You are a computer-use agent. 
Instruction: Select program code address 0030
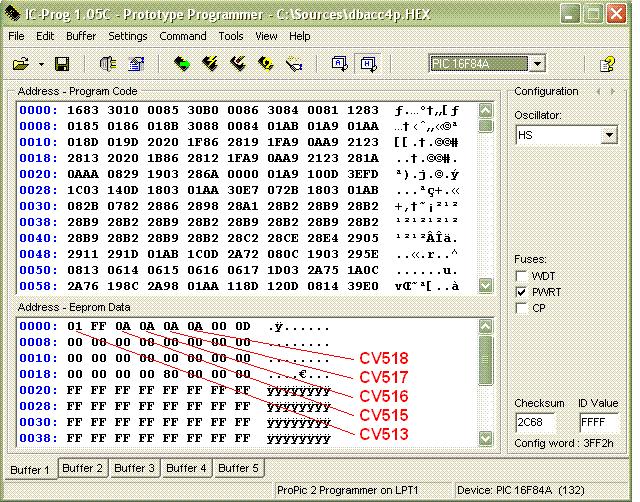coord(38,206)
